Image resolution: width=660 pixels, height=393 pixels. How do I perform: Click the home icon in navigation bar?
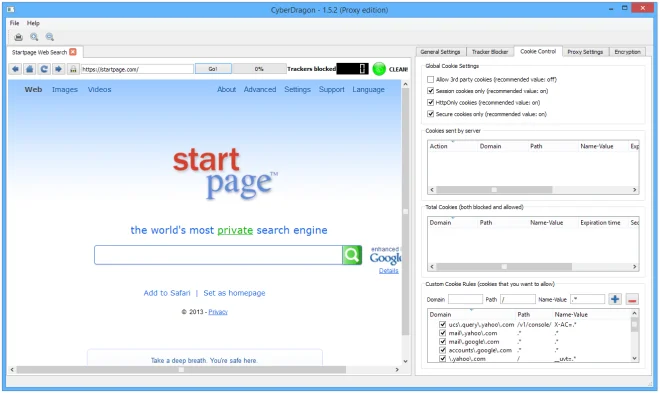click(x=30, y=69)
